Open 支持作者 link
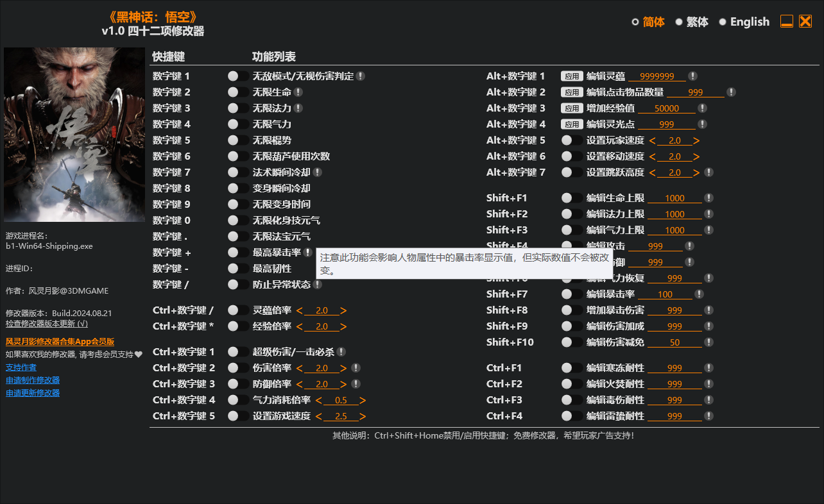This screenshot has height=504, width=824. (21, 367)
